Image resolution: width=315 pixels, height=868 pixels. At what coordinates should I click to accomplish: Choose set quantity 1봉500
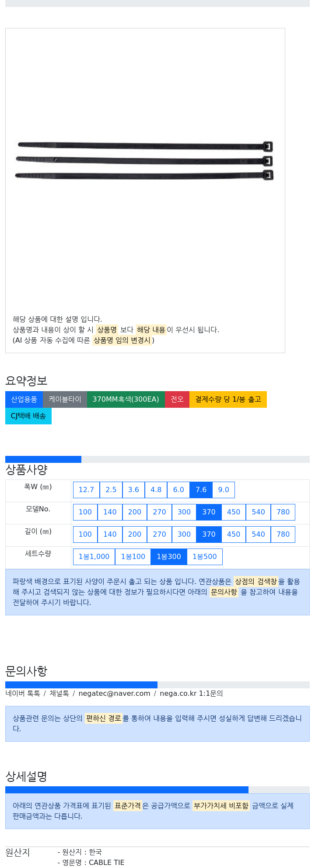click(205, 557)
